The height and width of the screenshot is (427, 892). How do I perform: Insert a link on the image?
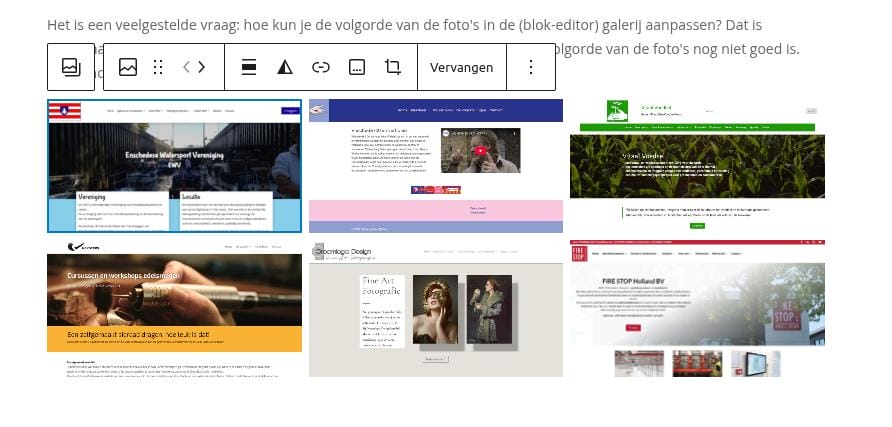(321, 67)
